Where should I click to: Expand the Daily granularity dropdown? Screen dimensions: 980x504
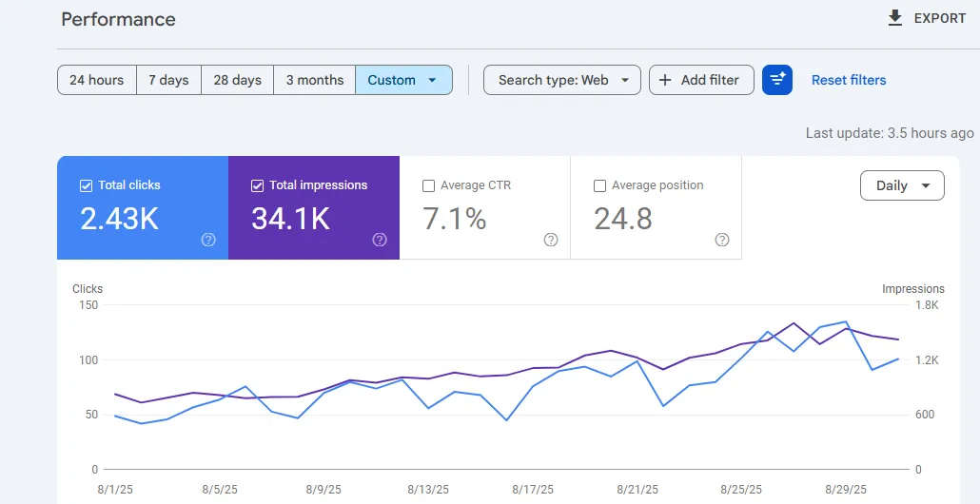click(x=902, y=185)
